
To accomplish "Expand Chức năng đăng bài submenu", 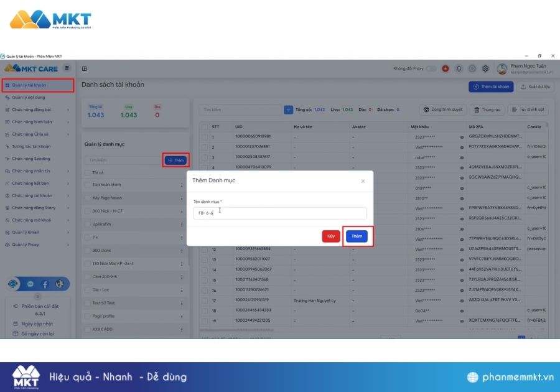I will pos(37,110).
